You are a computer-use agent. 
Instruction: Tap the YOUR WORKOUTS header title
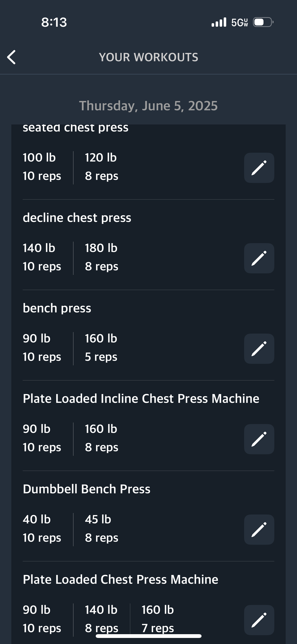click(x=148, y=57)
